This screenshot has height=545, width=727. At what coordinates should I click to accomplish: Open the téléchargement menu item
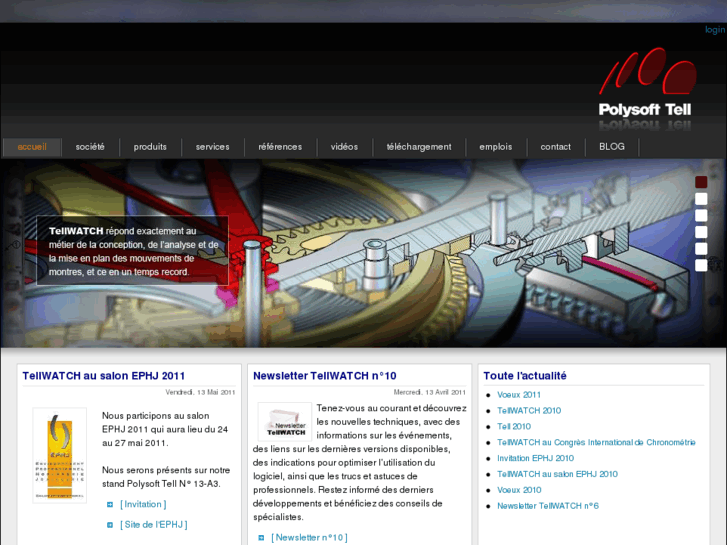[419, 147]
